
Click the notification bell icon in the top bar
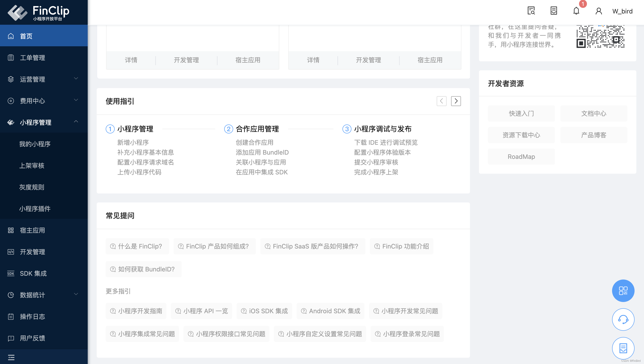576,11
